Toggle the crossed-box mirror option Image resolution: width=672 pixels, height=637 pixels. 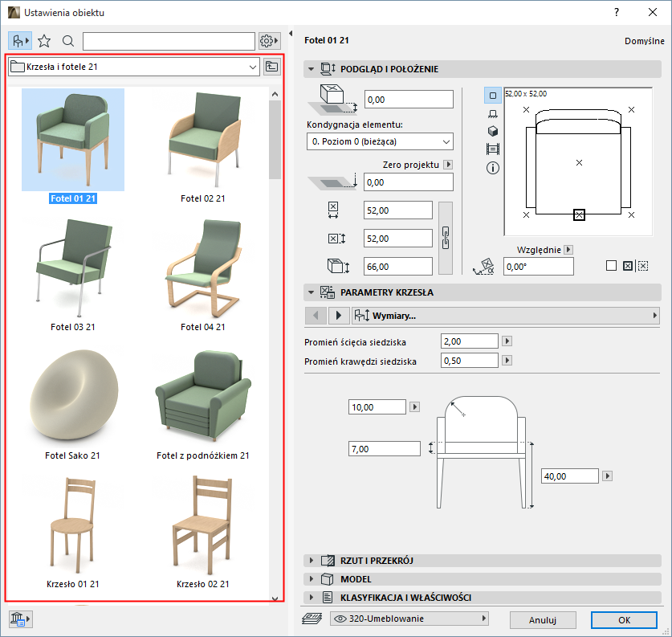pyautogui.click(x=627, y=266)
